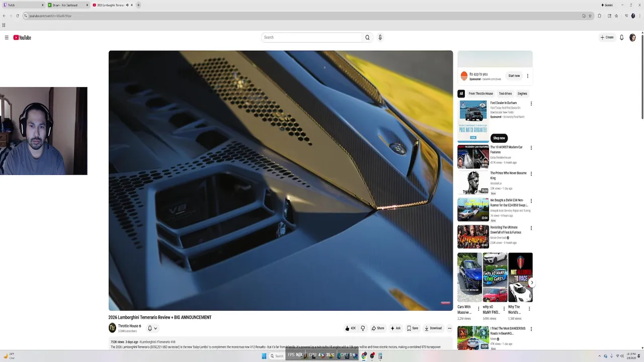Mute the tab via its speaker icon
The width and height of the screenshot is (644, 362).
pos(127,5)
